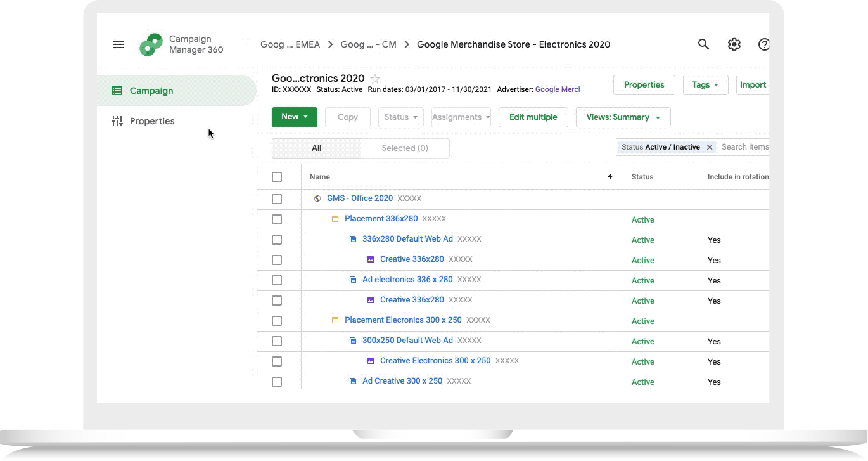868x461 pixels.
Task: Switch to the All tab
Action: pyautogui.click(x=316, y=148)
